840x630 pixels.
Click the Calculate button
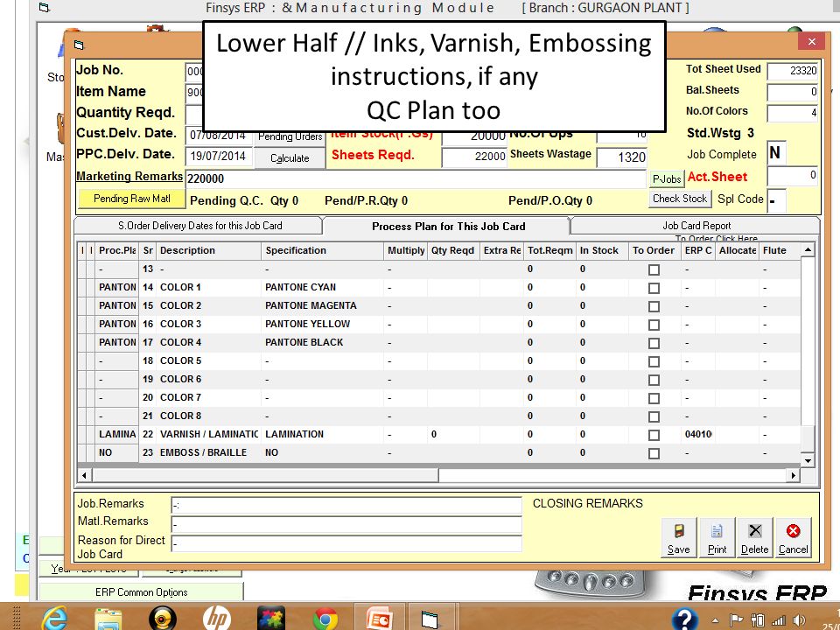(290, 158)
